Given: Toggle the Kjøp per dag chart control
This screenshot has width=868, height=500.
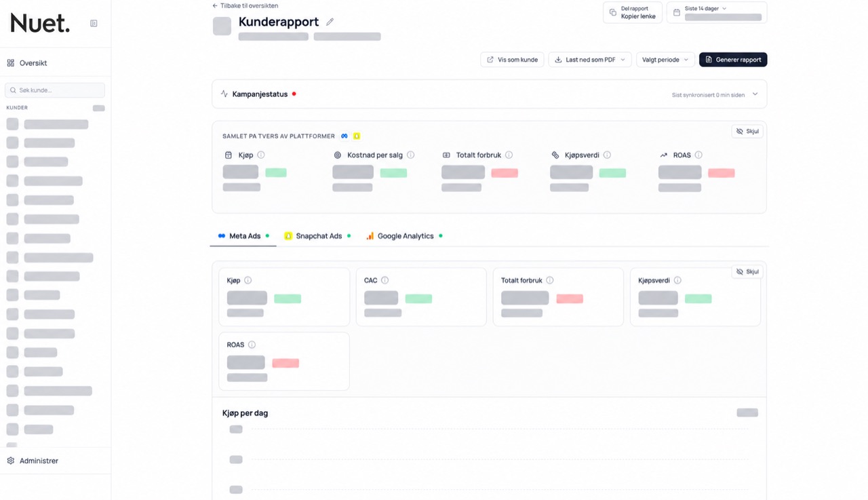Looking at the screenshot, I should (747, 412).
